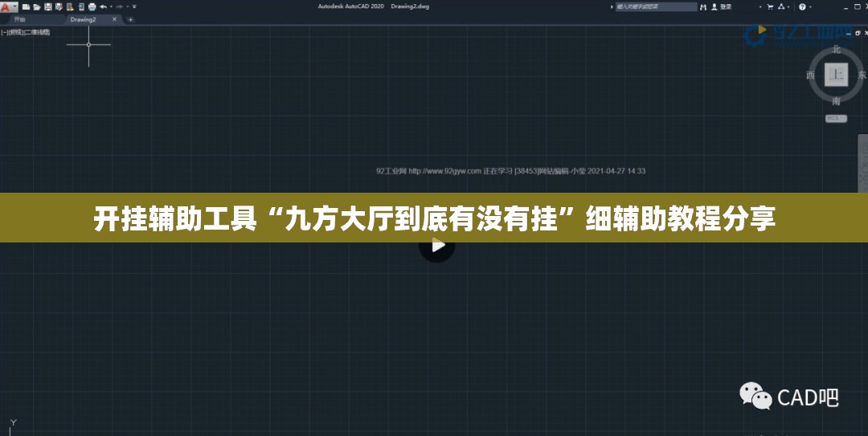Click 东 on the ViewCube compass
This screenshot has height=436, width=868.
pyautogui.click(x=862, y=75)
